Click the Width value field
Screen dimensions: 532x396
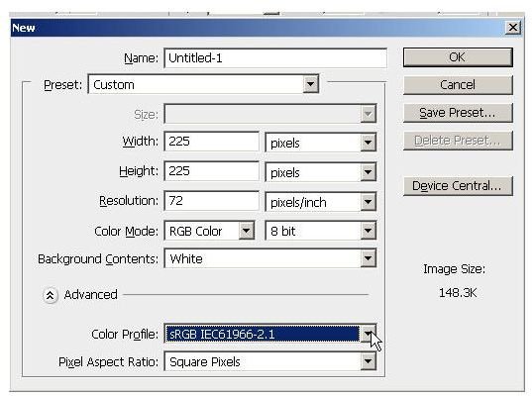tap(211, 142)
